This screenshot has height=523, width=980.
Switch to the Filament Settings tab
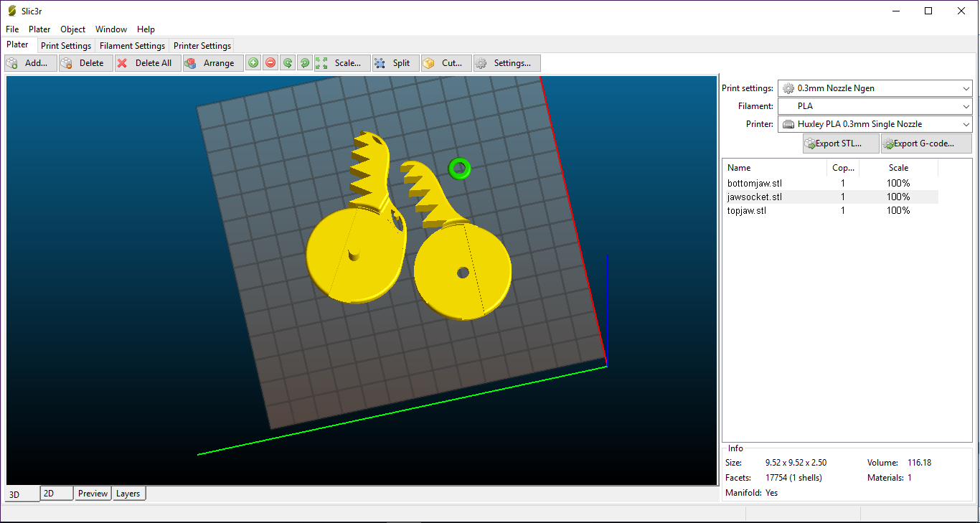(x=132, y=46)
